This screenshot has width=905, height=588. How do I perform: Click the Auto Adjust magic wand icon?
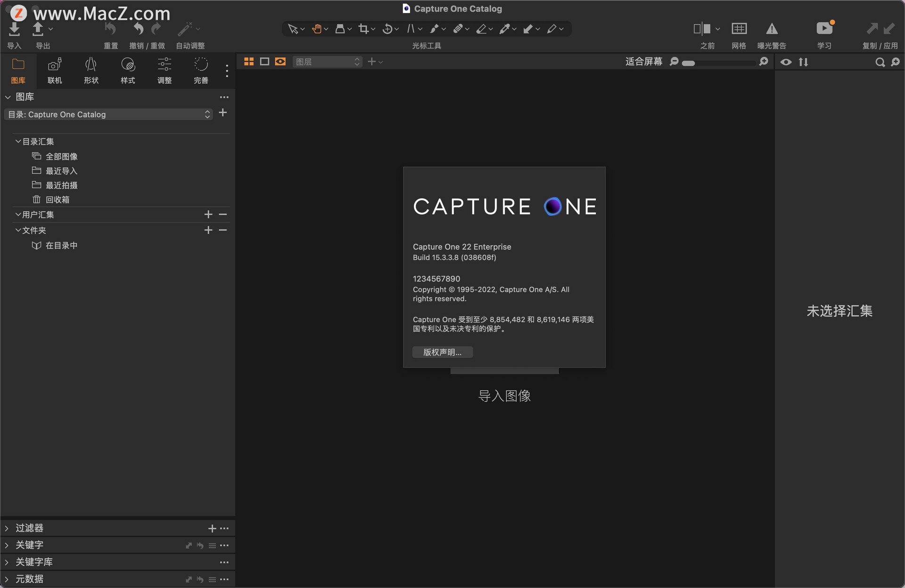pyautogui.click(x=184, y=29)
